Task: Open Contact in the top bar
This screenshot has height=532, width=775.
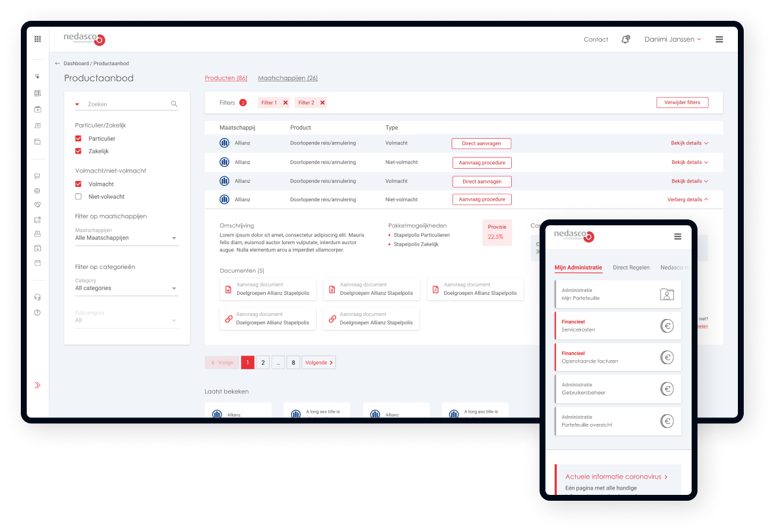Action: [x=596, y=40]
